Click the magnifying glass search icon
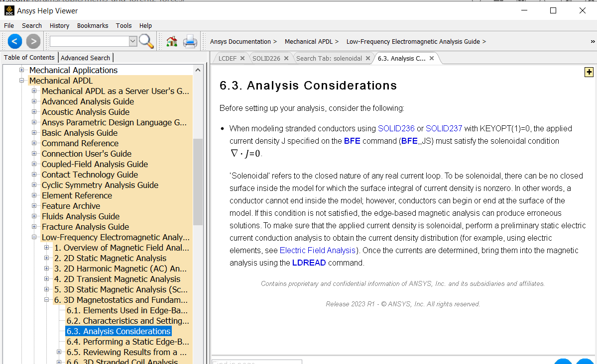The width and height of the screenshot is (597, 364). click(x=146, y=41)
